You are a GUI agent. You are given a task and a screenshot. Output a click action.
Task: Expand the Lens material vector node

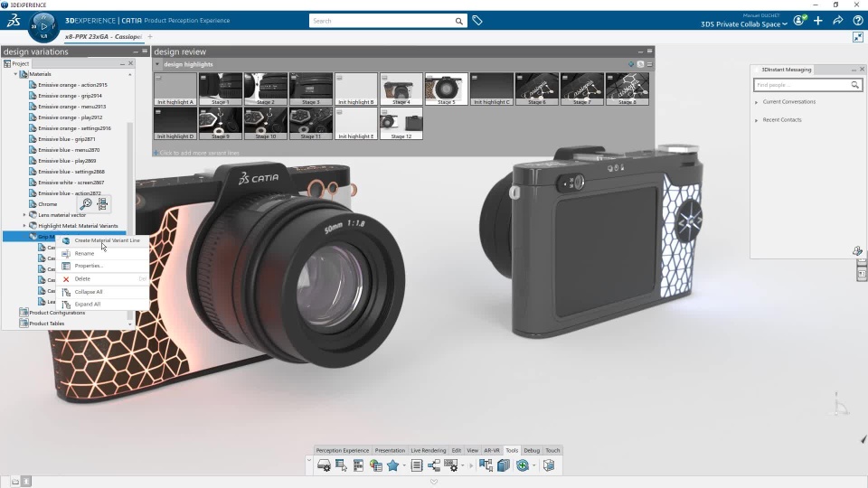[24, 215]
